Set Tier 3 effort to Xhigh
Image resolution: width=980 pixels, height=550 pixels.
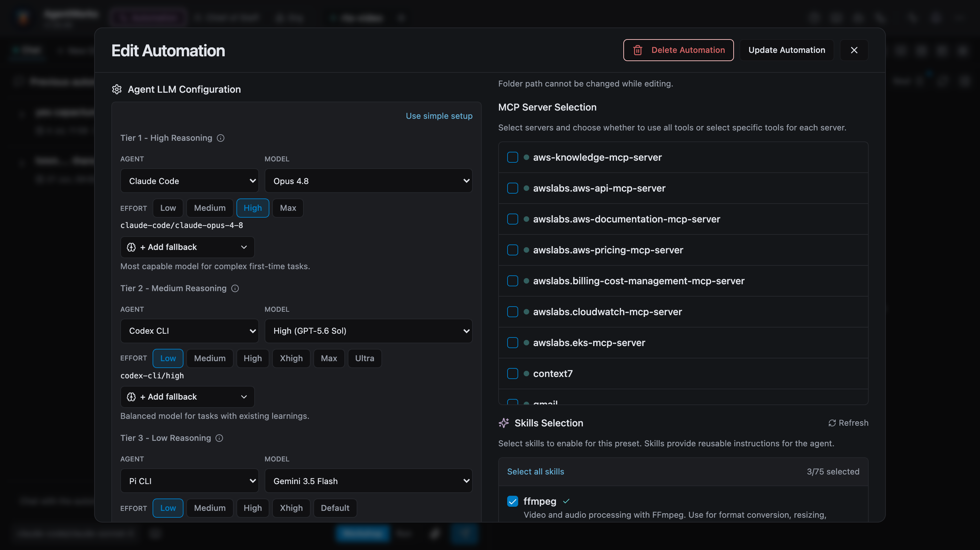point(291,508)
